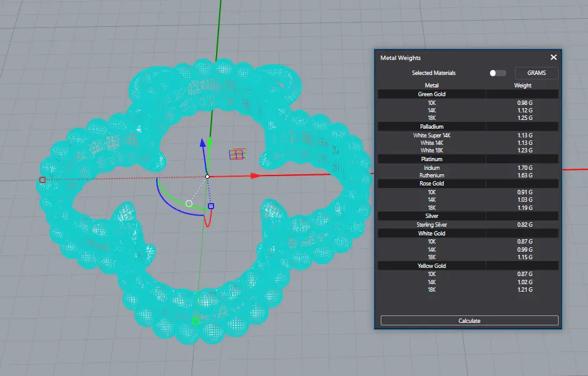Viewport: 588px width, 376px height.
Task: Click the GRAMS unit button
Action: click(536, 73)
